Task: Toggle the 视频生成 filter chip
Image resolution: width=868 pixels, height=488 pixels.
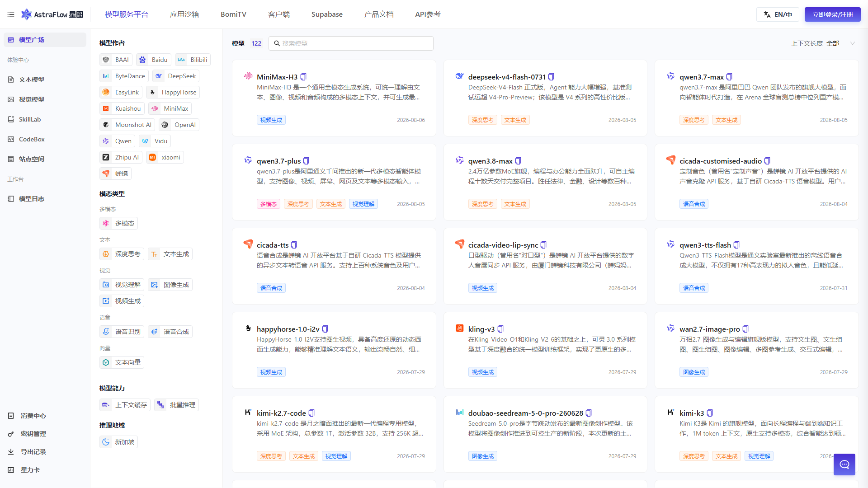Action: tap(122, 301)
